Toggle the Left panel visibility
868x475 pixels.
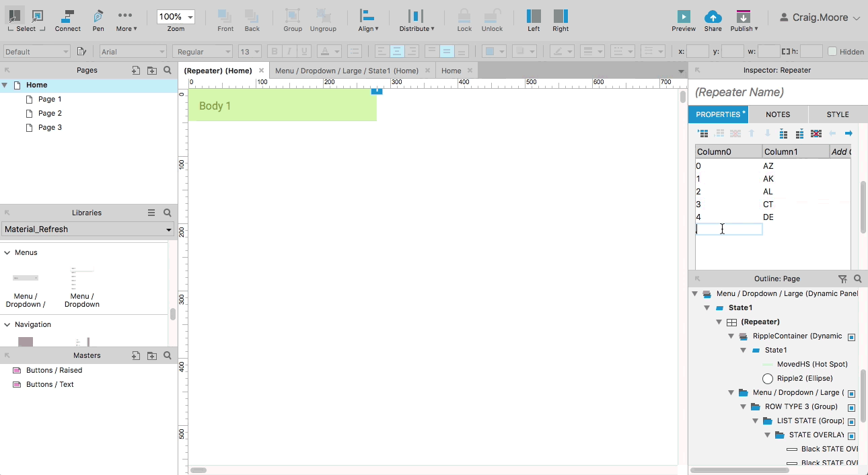(x=534, y=20)
